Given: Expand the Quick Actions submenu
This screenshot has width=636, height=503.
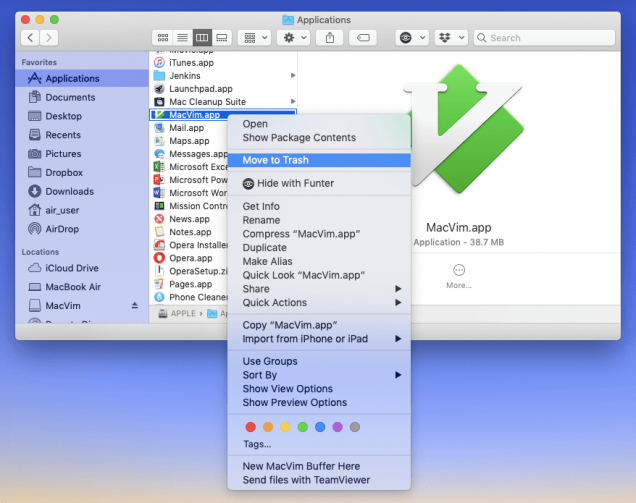Looking at the screenshot, I should pyautogui.click(x=319, y=303).
